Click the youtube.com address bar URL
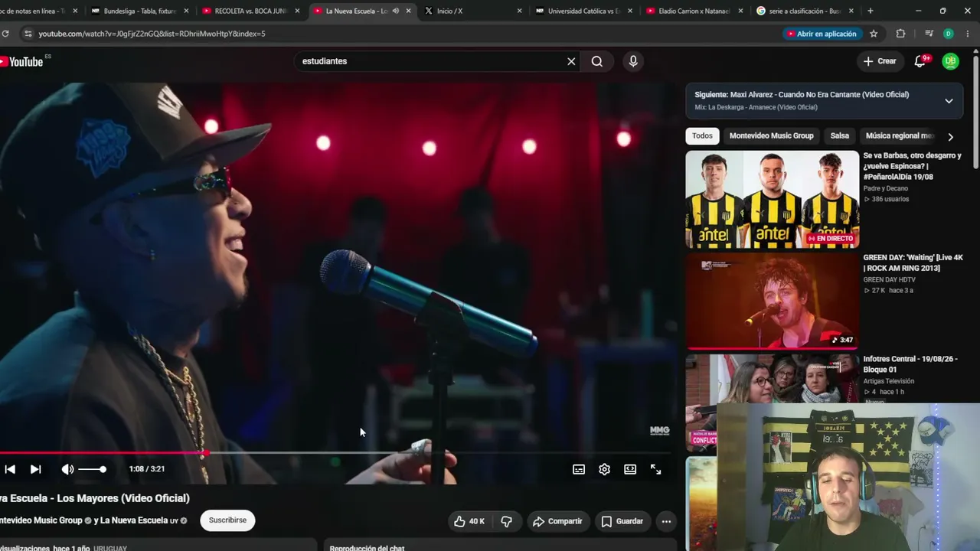 152,34
